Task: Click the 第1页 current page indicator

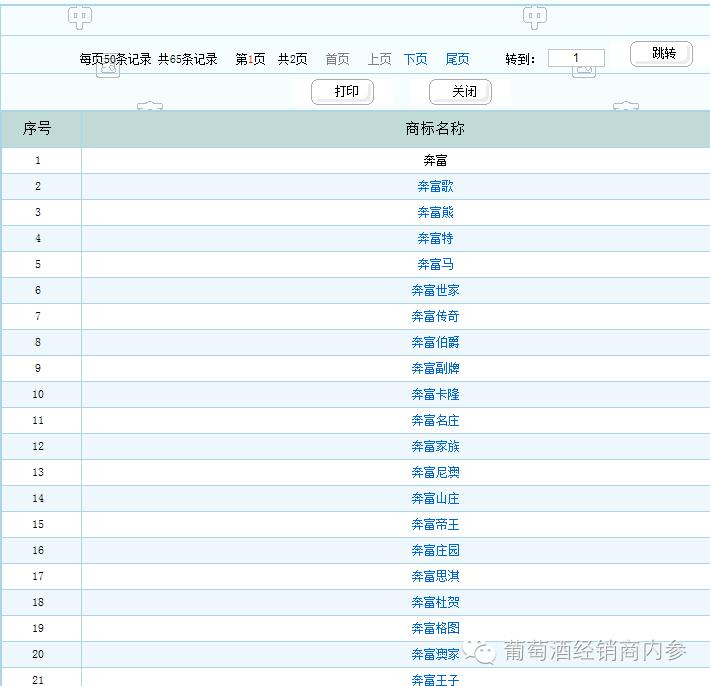Action: [x=250, y=59]
